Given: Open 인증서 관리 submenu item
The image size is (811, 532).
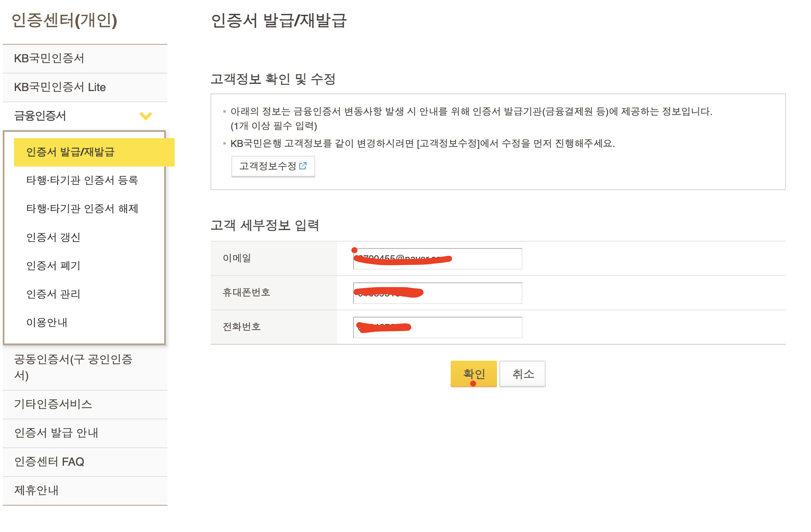Looking at the screenshot, I should coord(54,294).
